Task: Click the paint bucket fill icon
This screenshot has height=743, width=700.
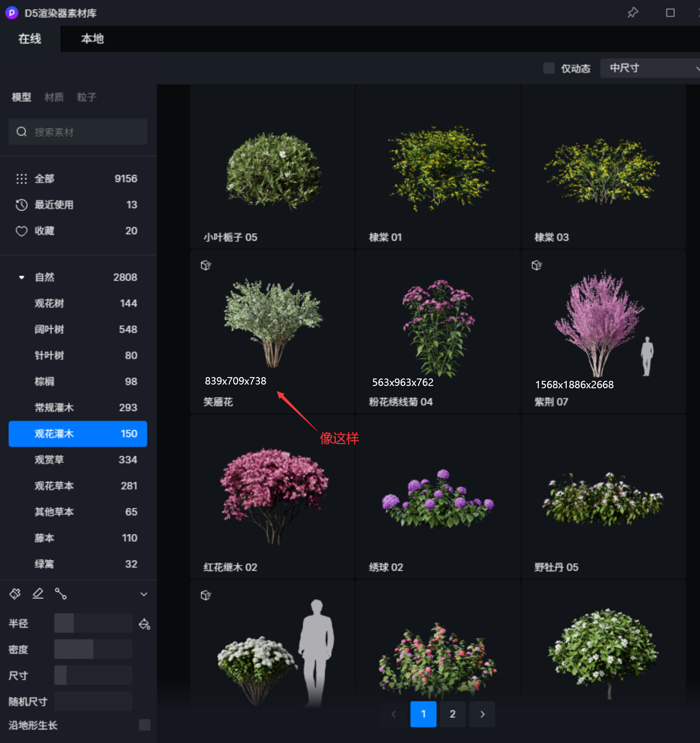Action: point(144,624)
